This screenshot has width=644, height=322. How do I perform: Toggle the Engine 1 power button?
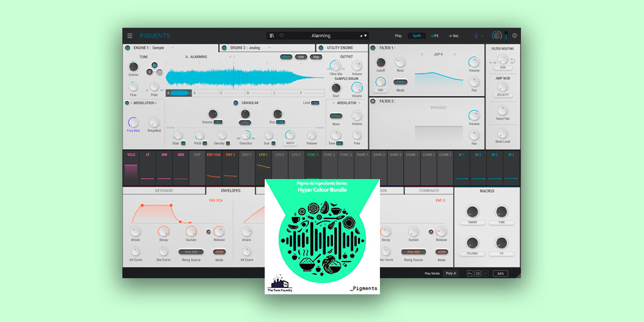[127, 48]
